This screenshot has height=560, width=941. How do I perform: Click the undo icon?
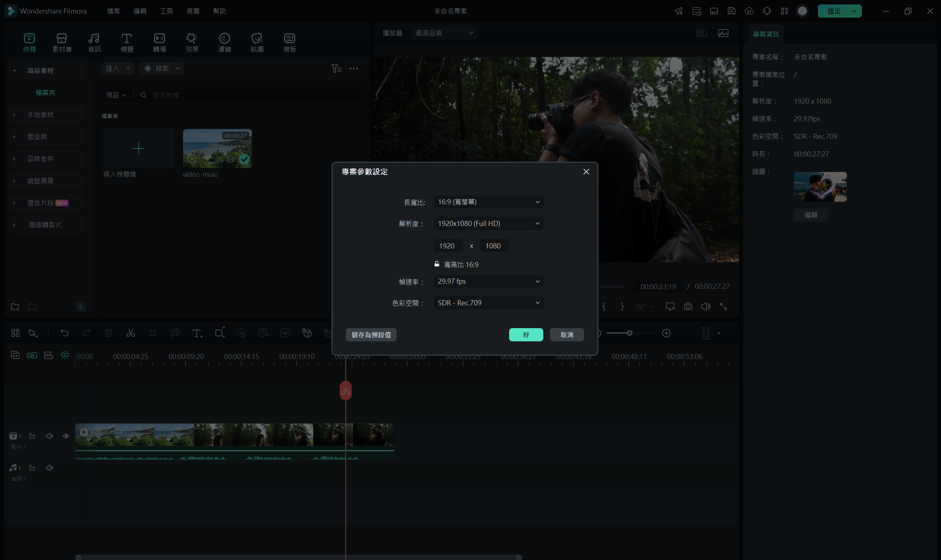(64, 333)
